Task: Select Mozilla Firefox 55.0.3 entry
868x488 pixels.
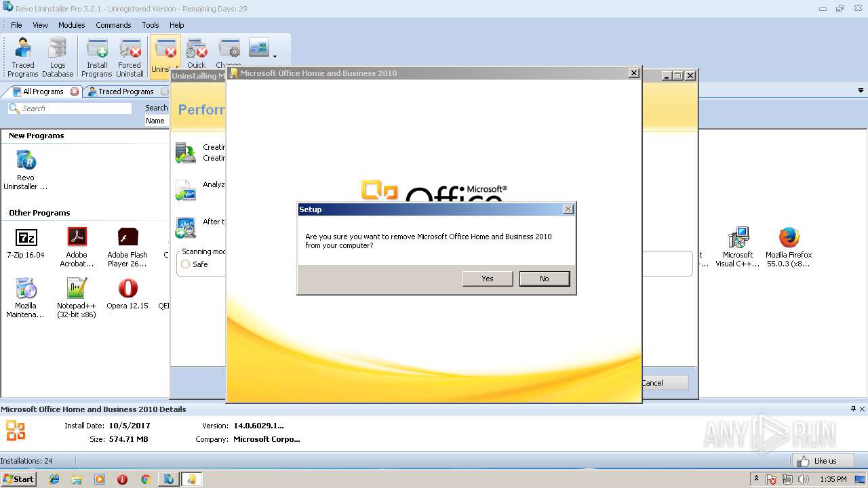Action: 789,247
